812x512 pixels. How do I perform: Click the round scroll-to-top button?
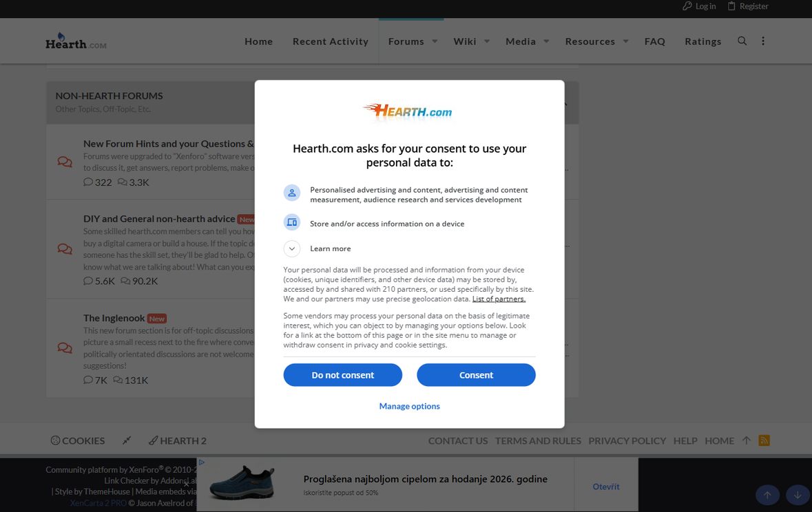(x=767, y=495)
